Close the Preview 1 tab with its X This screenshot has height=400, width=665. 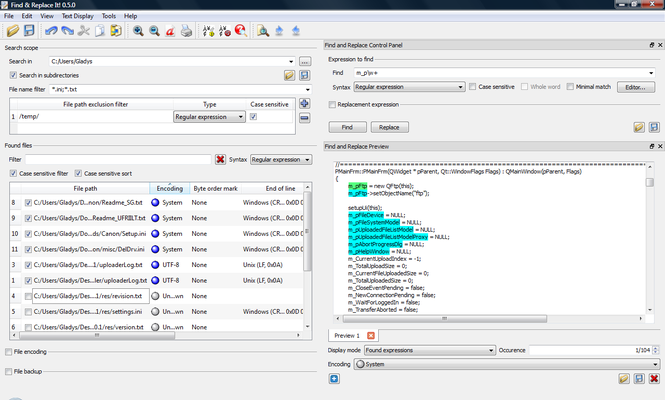371,336
